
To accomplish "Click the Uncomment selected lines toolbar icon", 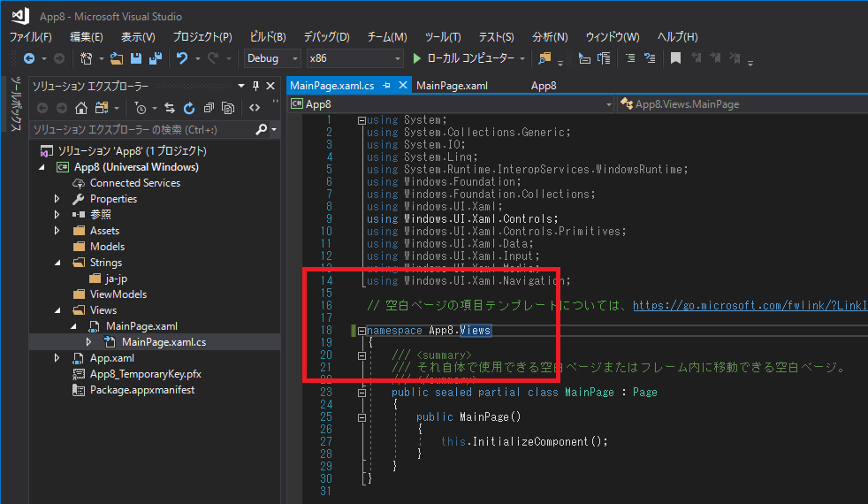I will (x=604, y=58).
